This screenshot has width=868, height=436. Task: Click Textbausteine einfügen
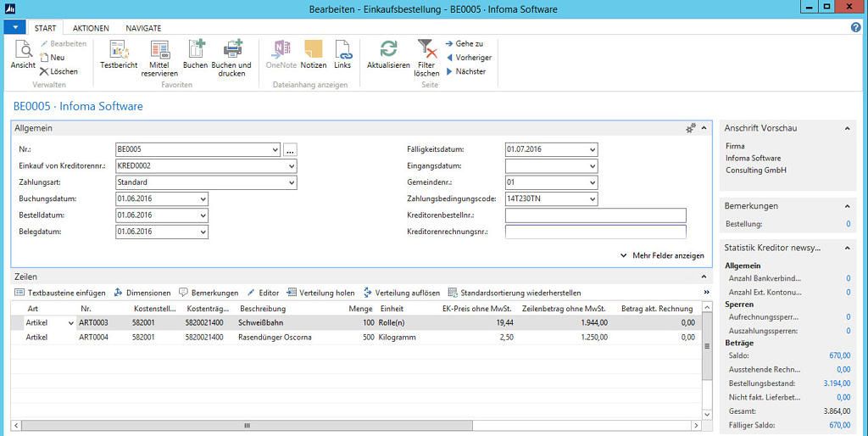point(60,293)
